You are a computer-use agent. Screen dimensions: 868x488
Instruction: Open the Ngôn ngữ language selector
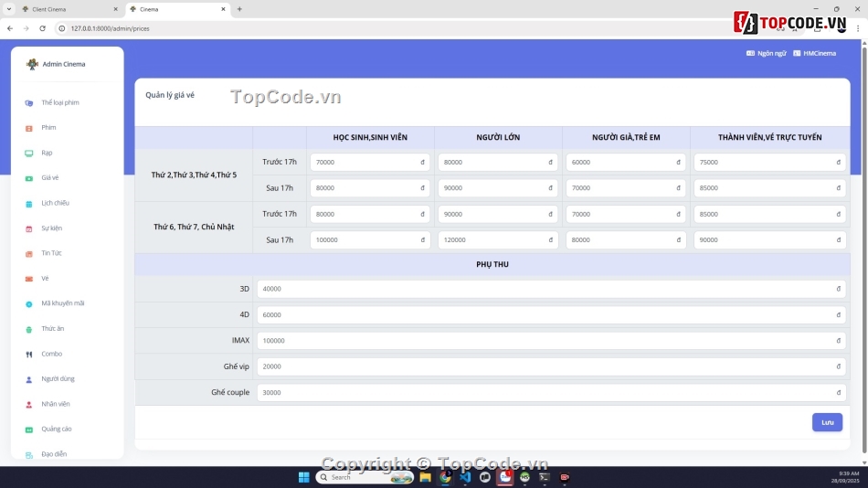pyautogui.click(x=766, y=53)
